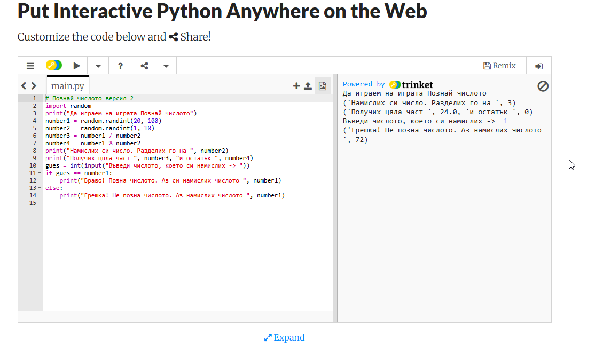Click output line with 'Получих цяла част'
603x364 pixels.
click(437, 112)
